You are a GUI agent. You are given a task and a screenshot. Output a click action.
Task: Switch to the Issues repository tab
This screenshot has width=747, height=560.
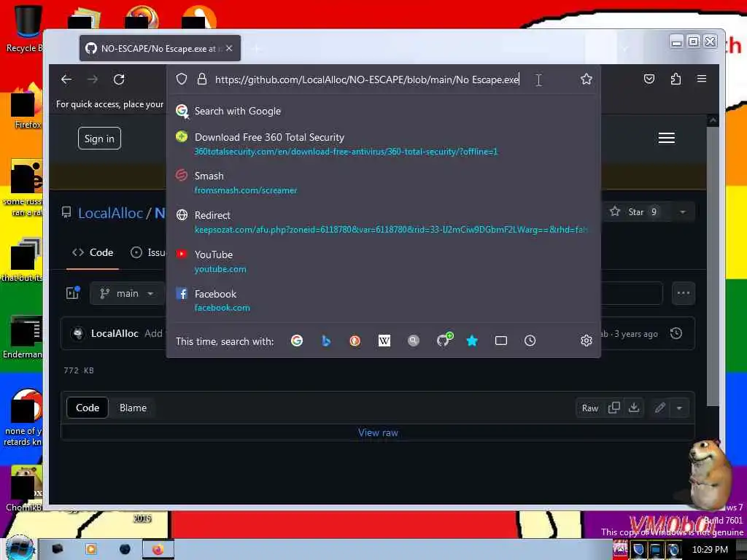click(147, 253)
